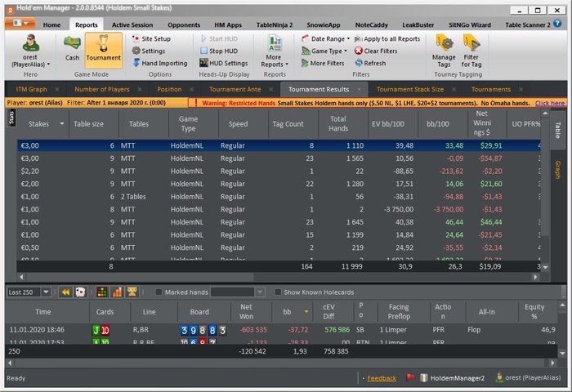Switch to the Home ribbon tab
The height and width of the screenshot is (392, 572).
(x=51, y=24)
